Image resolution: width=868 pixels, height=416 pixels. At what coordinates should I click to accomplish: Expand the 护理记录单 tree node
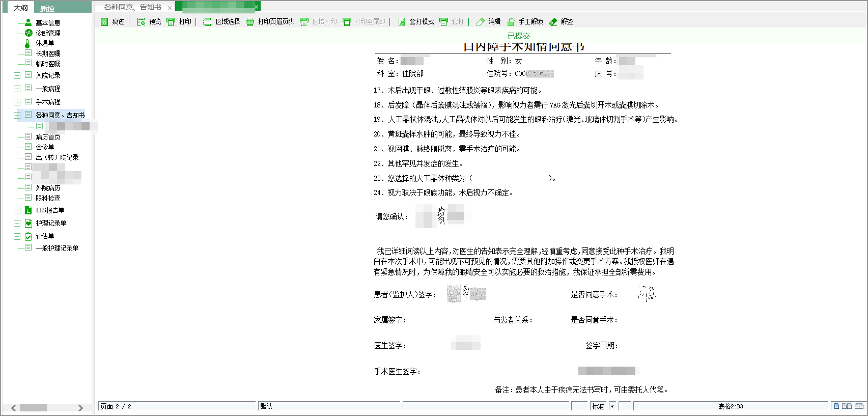click(x=17, y=223)
